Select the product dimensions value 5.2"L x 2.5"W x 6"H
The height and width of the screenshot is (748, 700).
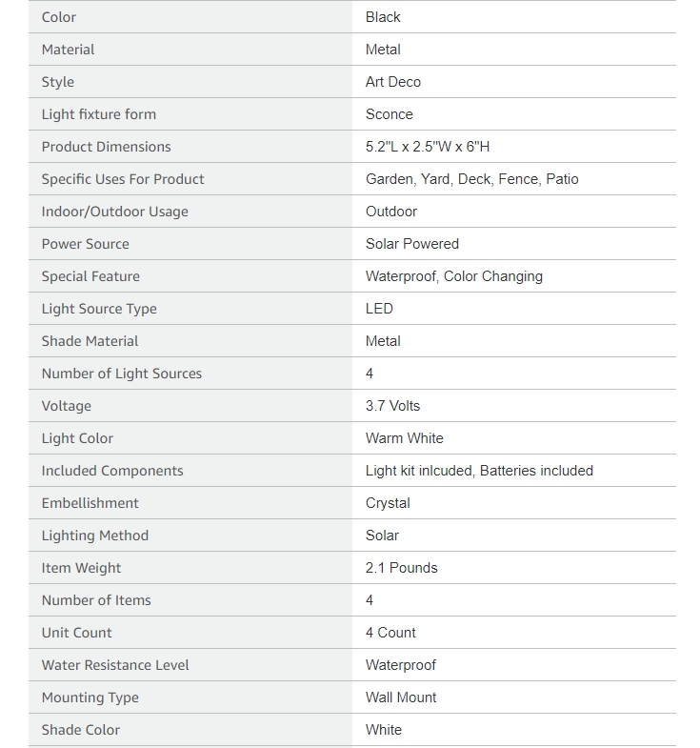(x=428, y=147)
